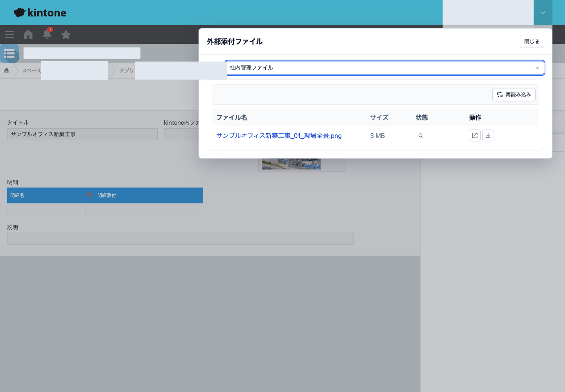Click the 閉じる button
The image size is (565, 392).
point(532,42)
